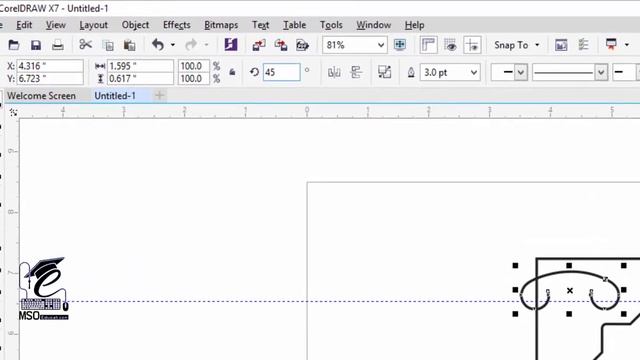
Task: Click the horizontal scale factor 100.0 field
Action: coord(194,66)
